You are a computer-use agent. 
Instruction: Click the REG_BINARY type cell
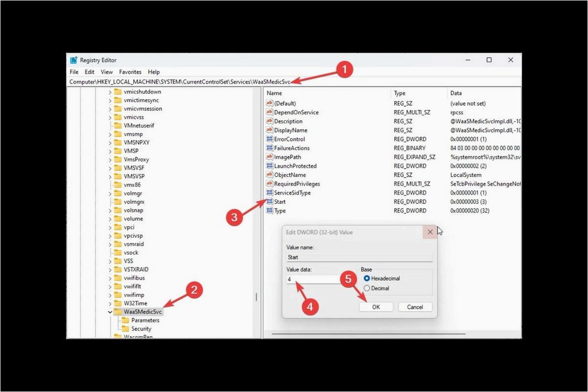410,148
